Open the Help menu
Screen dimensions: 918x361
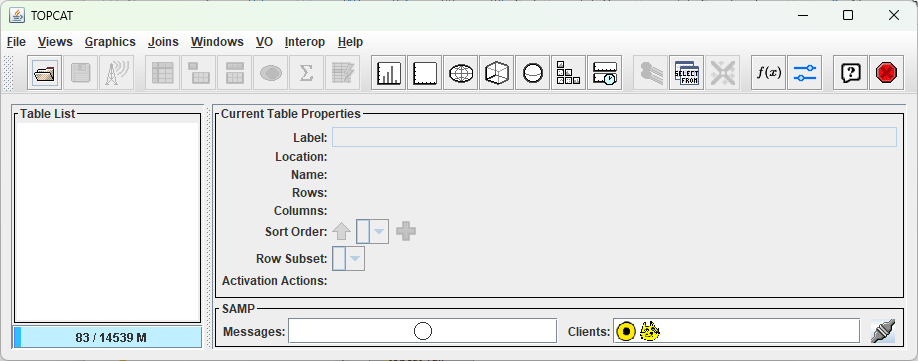[x=350, y=42]
